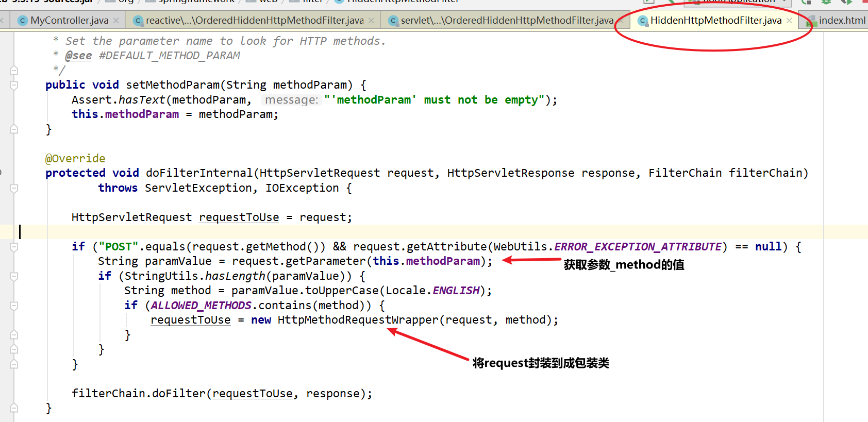The width and height of the screenshot is (868, 422).
Task: Click Assert.hasText call
Action: pos(119,99)
